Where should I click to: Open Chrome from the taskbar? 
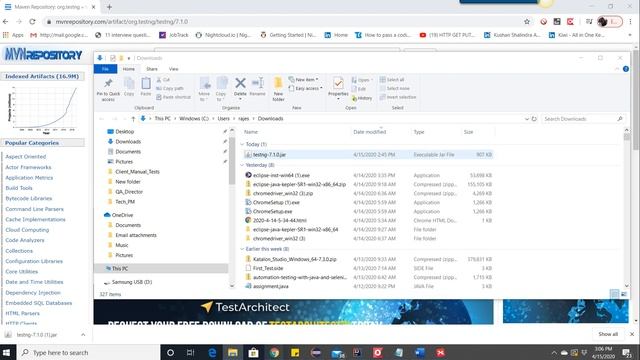click(274, 353)
